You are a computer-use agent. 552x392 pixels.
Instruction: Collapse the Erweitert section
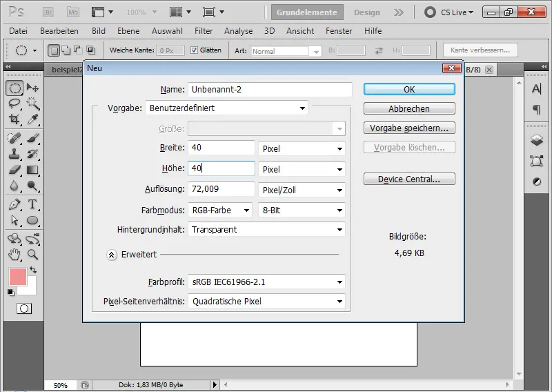(112, 255)
